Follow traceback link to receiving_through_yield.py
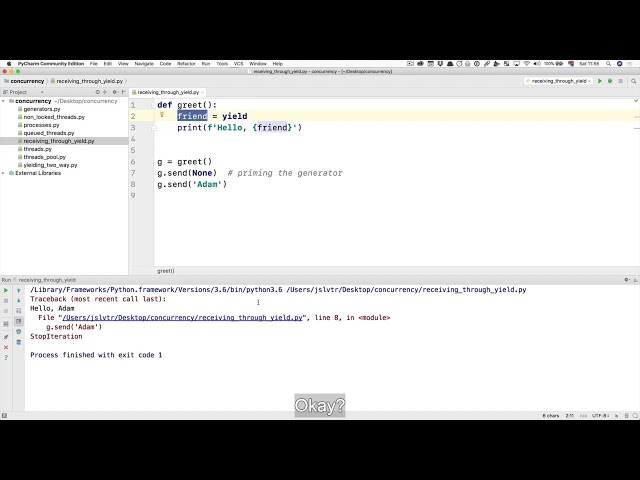640x480 pixels. pyautogui.click(x=182, y=318)
